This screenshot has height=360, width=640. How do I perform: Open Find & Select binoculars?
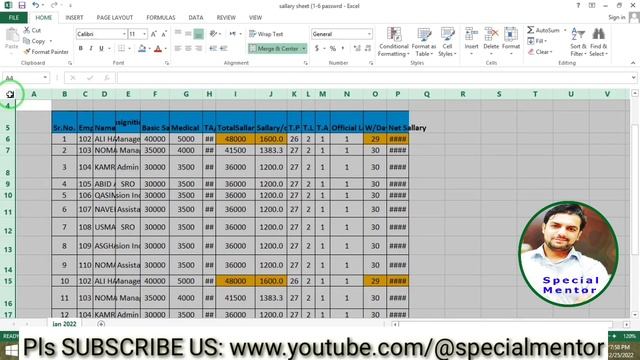tap(599, 42)
